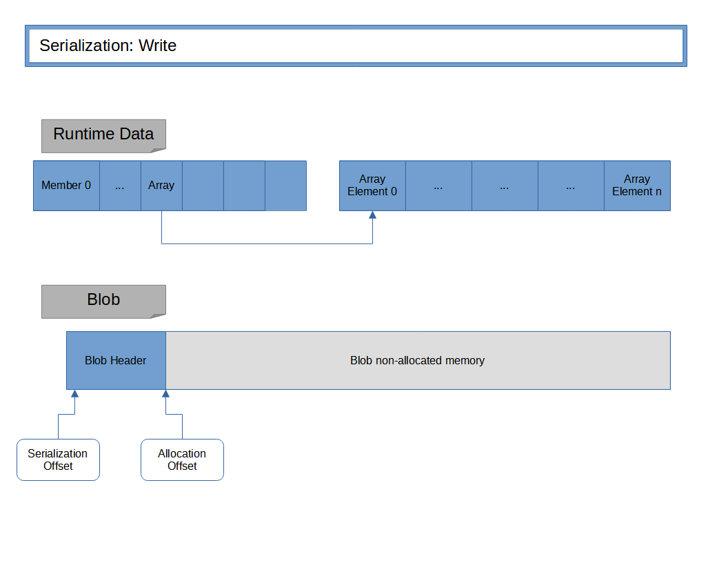Click the "Serialization: Write" title box
728x563 pixels.
pyautogui.click(x=356, y=46)
